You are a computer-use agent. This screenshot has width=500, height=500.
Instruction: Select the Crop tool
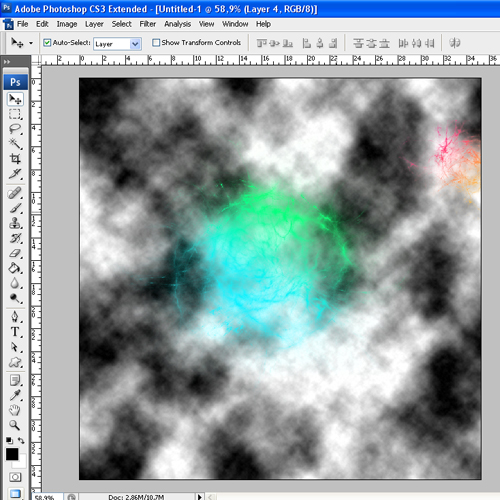pos(15,159)
